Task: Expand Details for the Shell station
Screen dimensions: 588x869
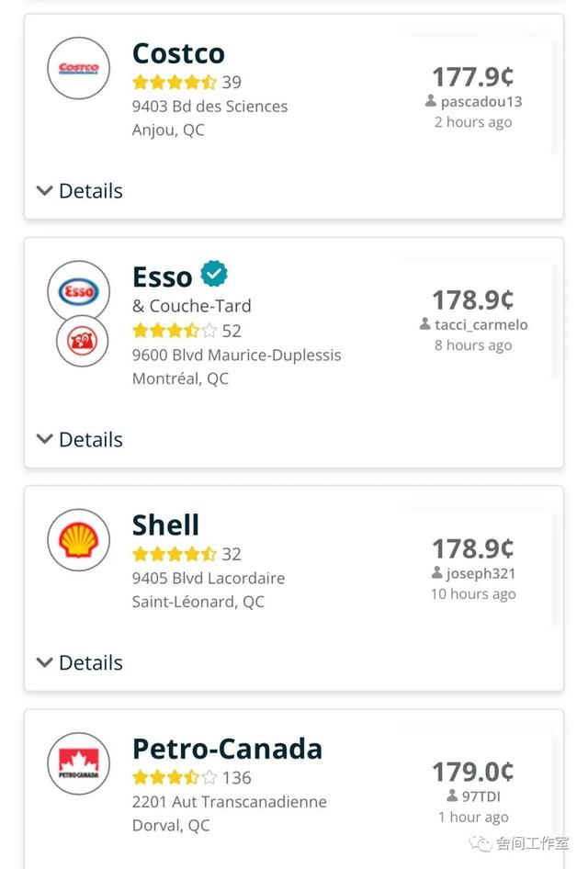Action: tap(80, 663)
